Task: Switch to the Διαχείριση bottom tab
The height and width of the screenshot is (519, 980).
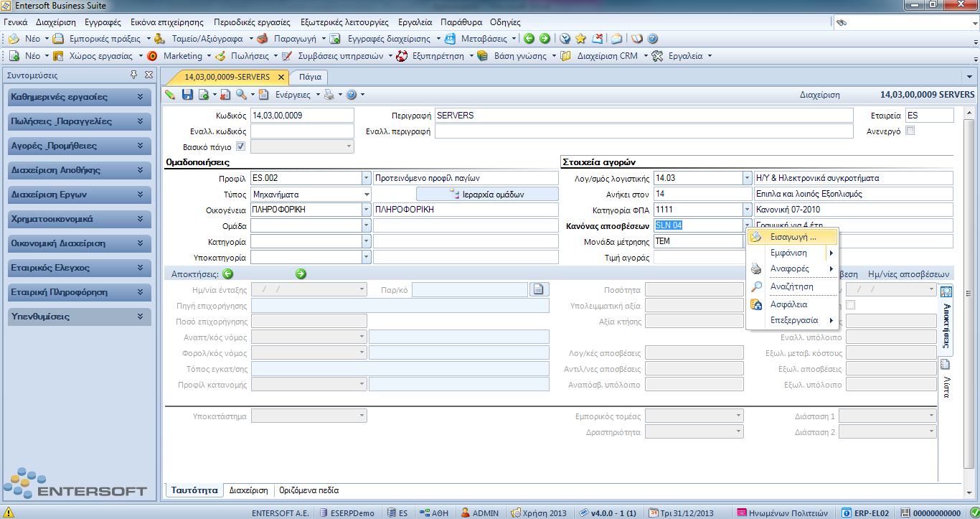Action: pyautogui.click(x=248, y=490)
